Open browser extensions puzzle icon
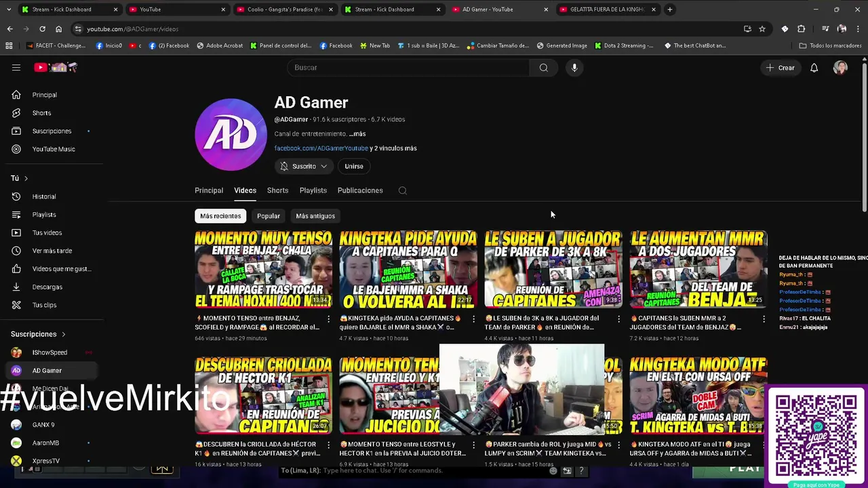This screenshot has width=868, height=488. 802,29
